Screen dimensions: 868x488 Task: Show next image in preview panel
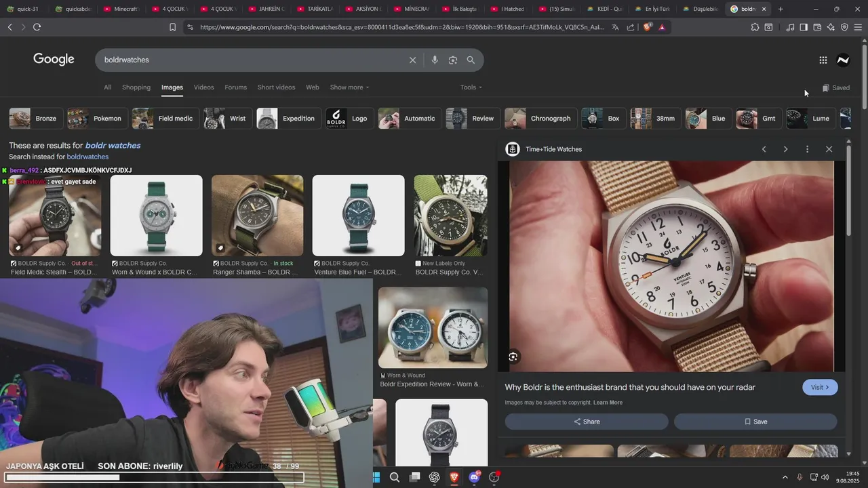785,149
